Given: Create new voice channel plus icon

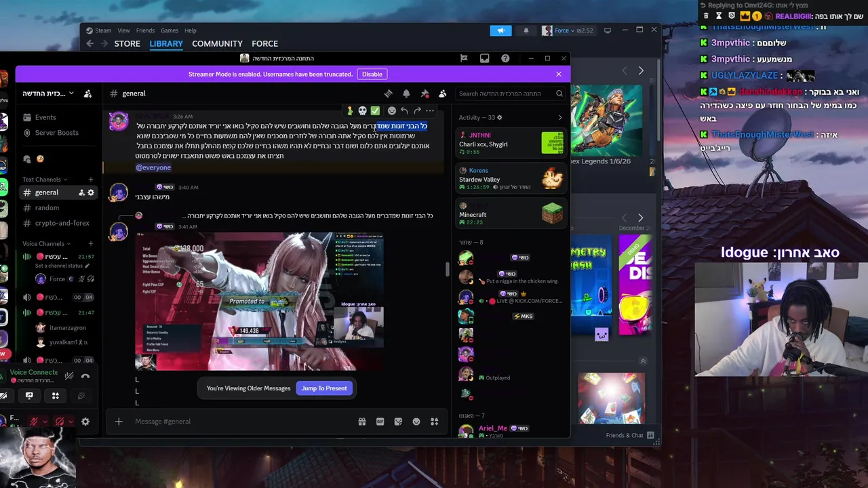Looking at the screenshot, I should tap(91, 244).
